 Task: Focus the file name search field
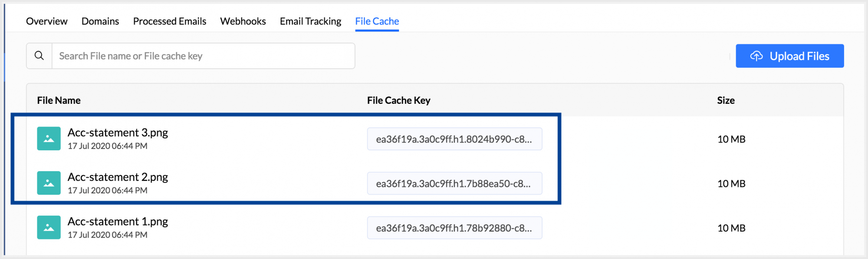pyautogui.click(x=203, y=56)
